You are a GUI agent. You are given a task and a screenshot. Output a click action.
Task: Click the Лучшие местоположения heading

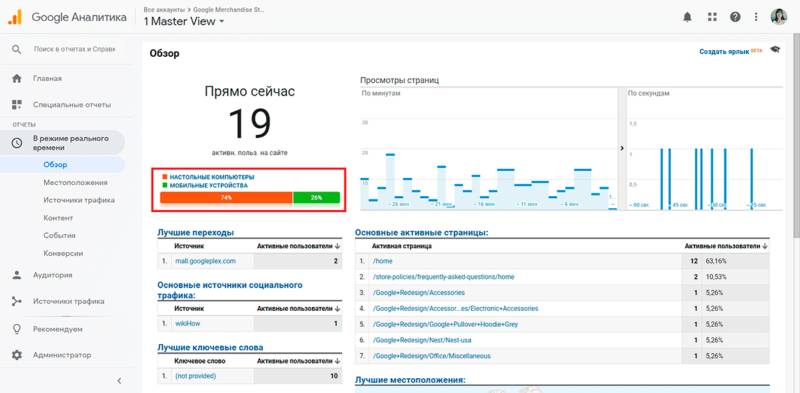point(410,380)
